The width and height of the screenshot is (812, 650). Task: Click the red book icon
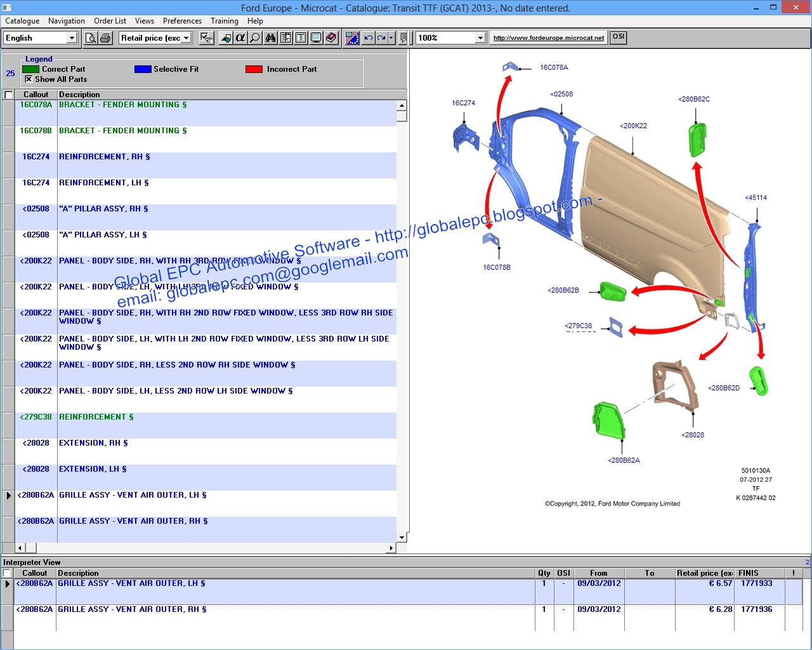pos(331,38)
